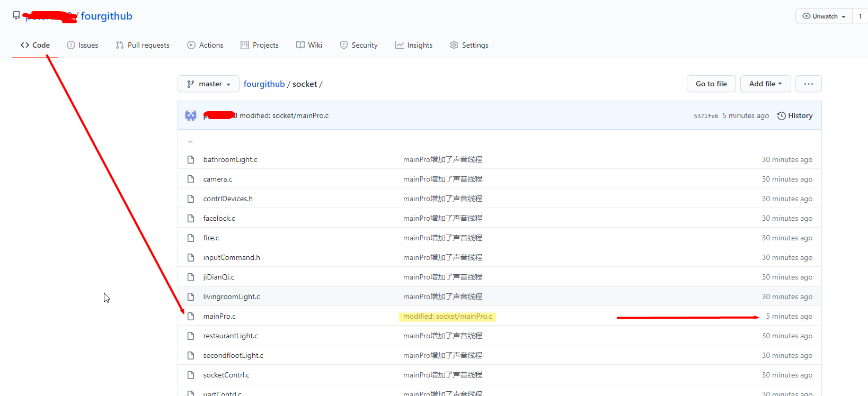Click file icon for bathroomLight.c
The height and width of the screenshot is (396, 868).
click(191, 159)
